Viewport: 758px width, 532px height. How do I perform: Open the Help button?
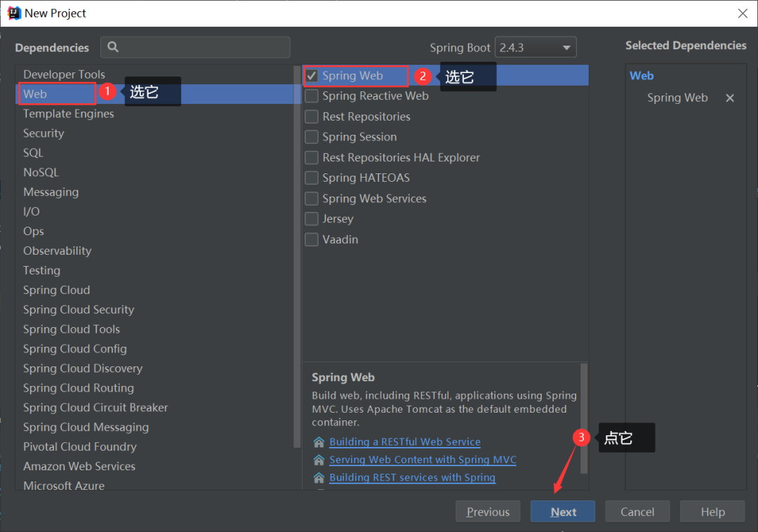pos(712,512)
